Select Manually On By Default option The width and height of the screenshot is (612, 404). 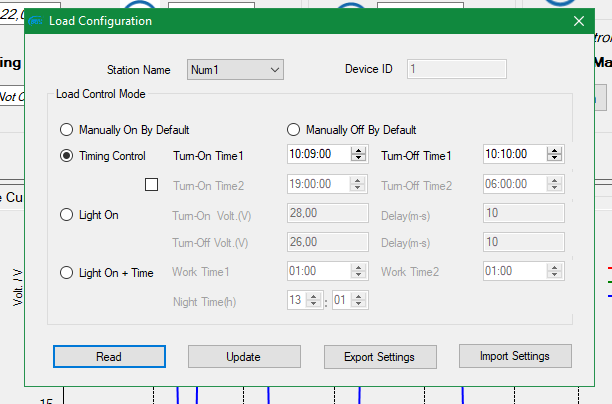point(67,130)
